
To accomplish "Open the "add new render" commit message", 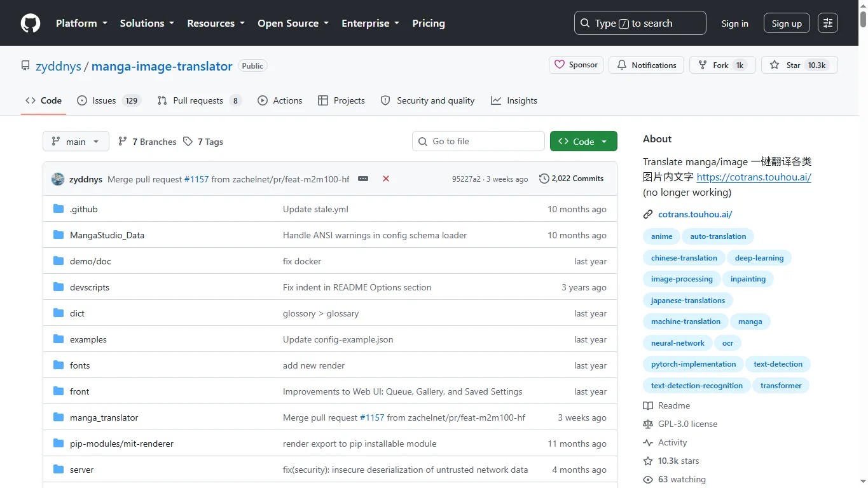I will tap(313, 365).
